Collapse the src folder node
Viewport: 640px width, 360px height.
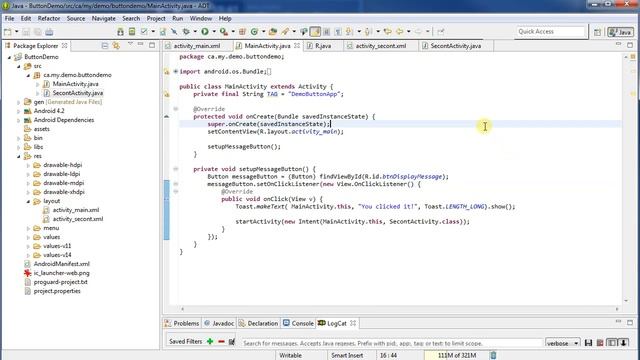[19, 66]
